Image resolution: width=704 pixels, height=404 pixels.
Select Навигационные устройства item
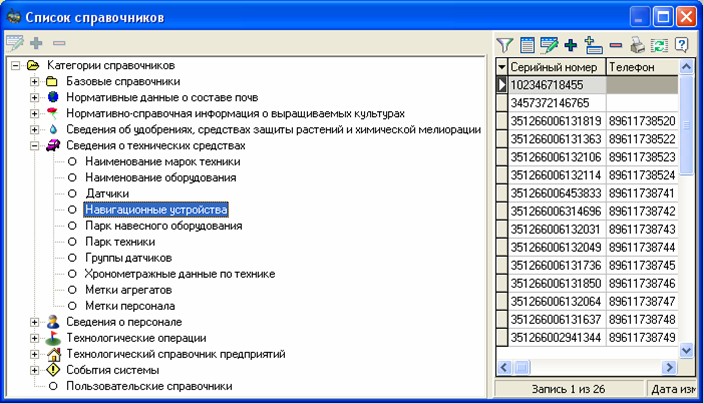point(156,210)
